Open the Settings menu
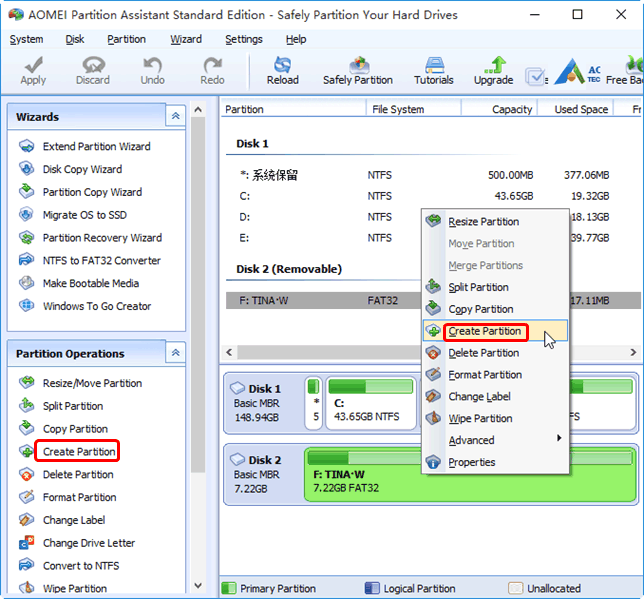644x599 pixels. [x=244, y=39]
